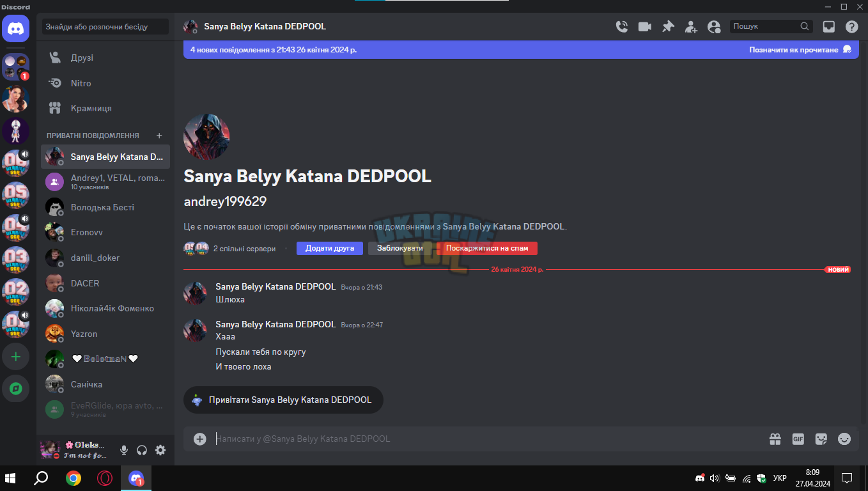
Task: Click the Додати друга button
Action: pyautogui.click(x=330, y=248)
